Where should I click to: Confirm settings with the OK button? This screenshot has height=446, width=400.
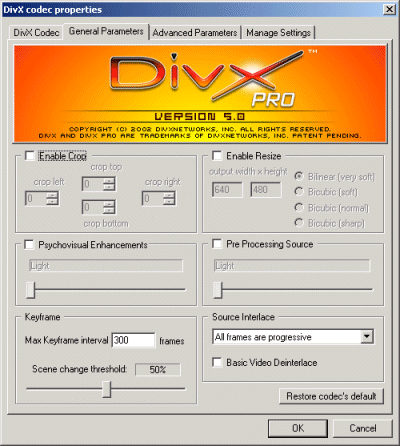[x=298, y=428]
